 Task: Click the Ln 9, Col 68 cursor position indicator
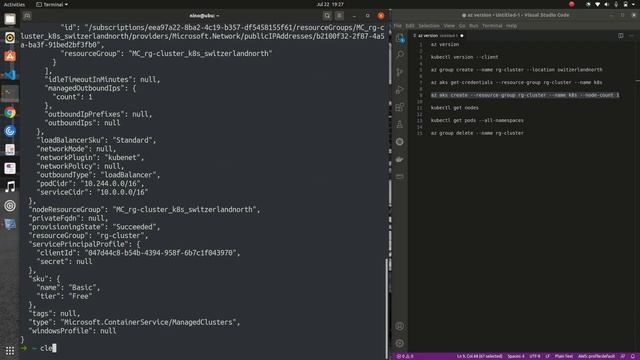[479, 356]
